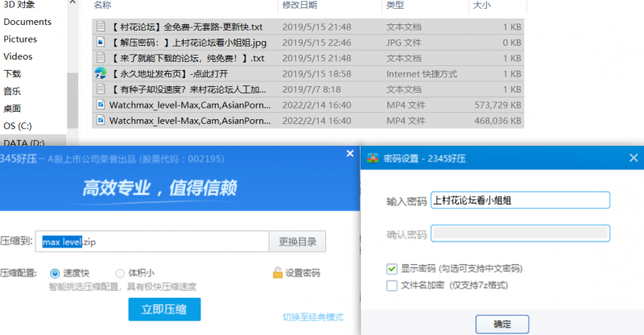Click the JPG file icon for 解压密码

pos(101,43)
